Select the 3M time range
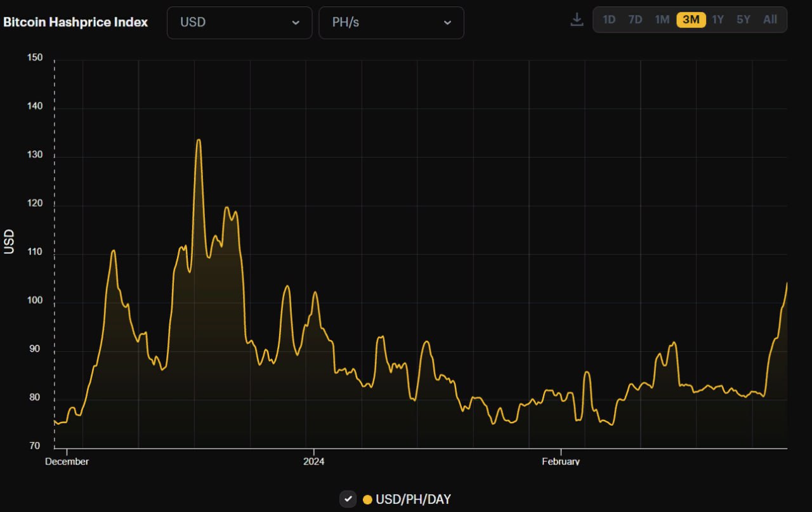The width and height of the screenshot is (812, 512). pos(691,20)
